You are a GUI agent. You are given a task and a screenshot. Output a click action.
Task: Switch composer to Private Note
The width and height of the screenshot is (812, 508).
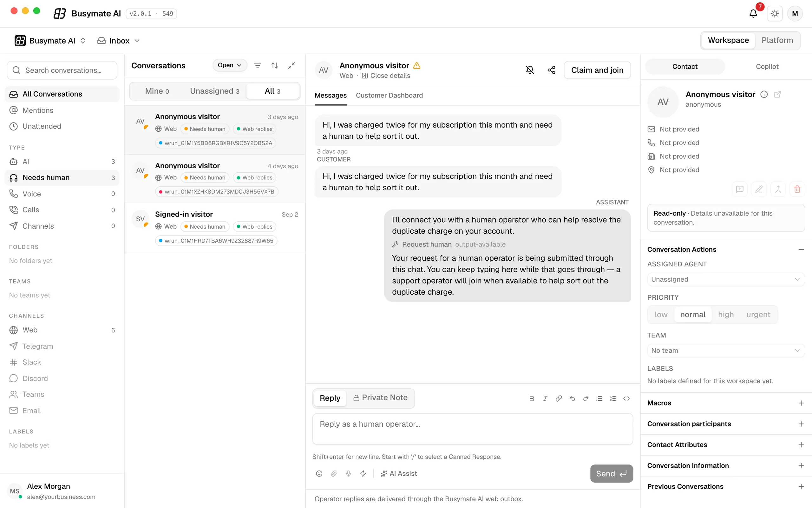coord(380,398)
